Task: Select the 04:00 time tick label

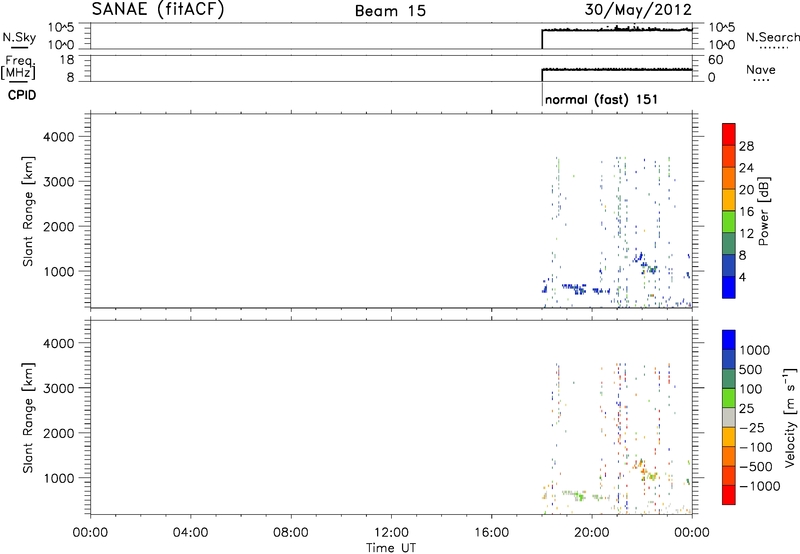Action: coord(190,532)
